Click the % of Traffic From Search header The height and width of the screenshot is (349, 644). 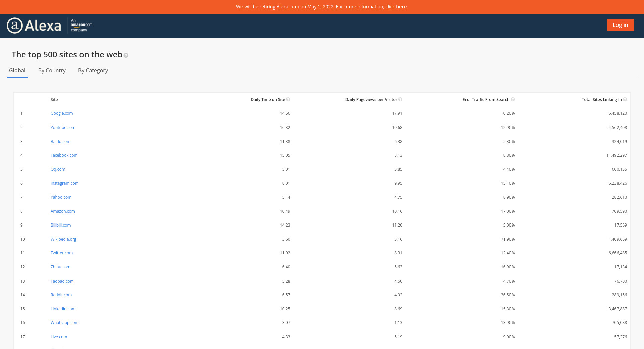(486, 100)
